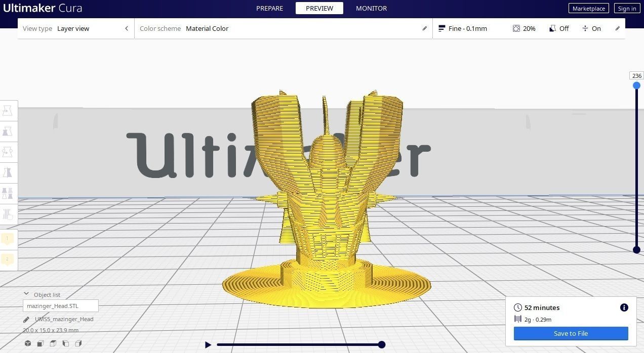Select mazinger_Head.STL in object list
This screenshot has width=644, height=353.
(x=61, y=306)
